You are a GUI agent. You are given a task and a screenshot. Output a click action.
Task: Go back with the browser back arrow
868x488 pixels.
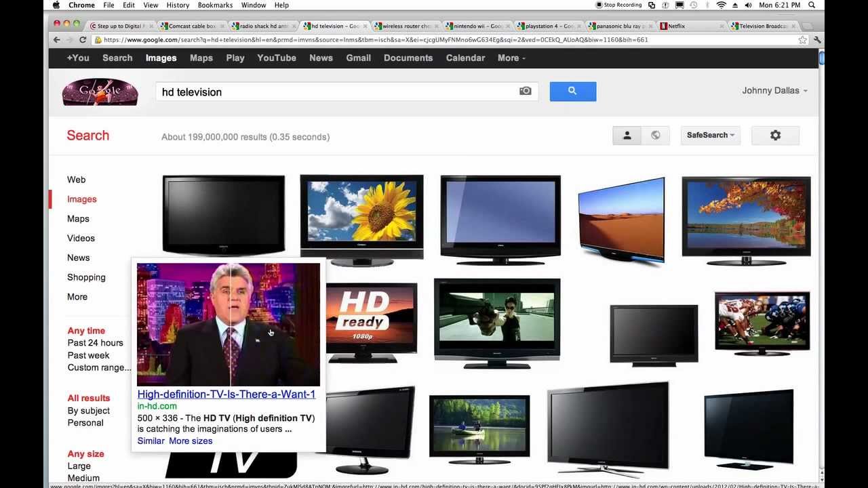click(x=57, y=39)
